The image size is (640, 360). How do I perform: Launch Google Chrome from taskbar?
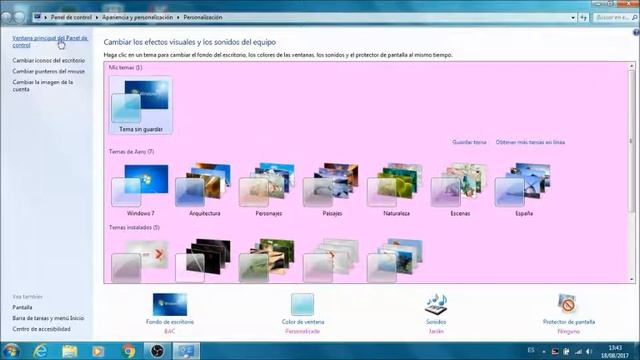[128, 351]
